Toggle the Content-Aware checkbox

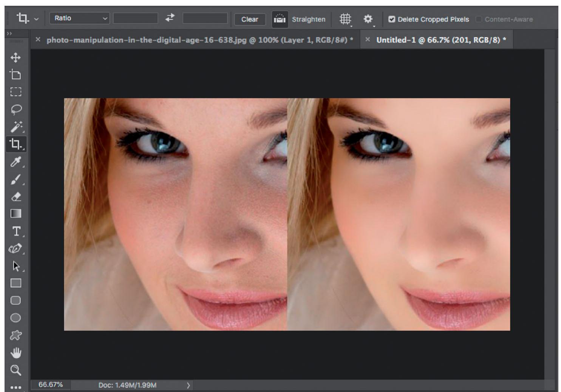pyautogui.click(x=479, y=19)
